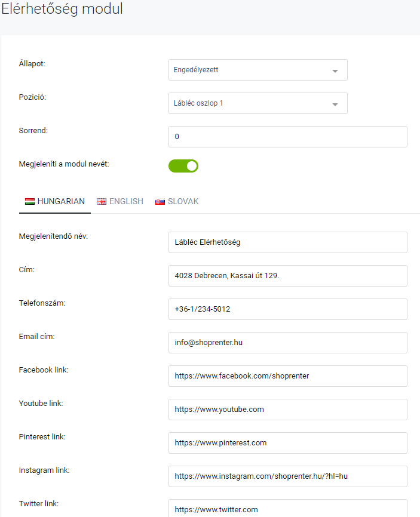The height and width of the screenshot is (517, 420).
Task: Focus the Twitter link field
Action: 287,509
